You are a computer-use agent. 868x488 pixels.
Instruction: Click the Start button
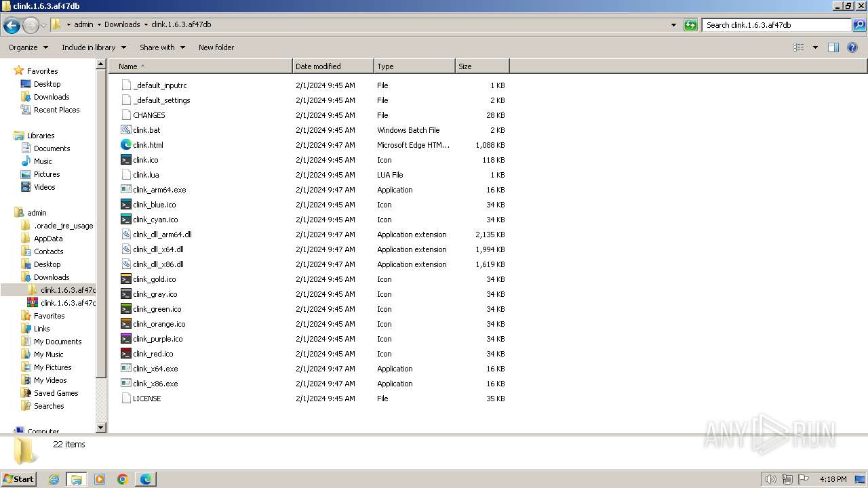point(19,479)
